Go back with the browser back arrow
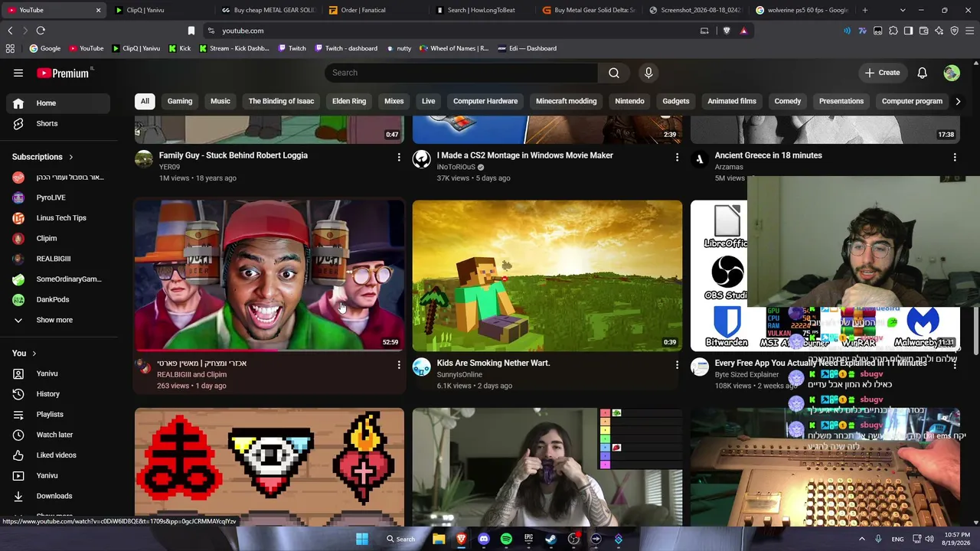 pos(10,31)
